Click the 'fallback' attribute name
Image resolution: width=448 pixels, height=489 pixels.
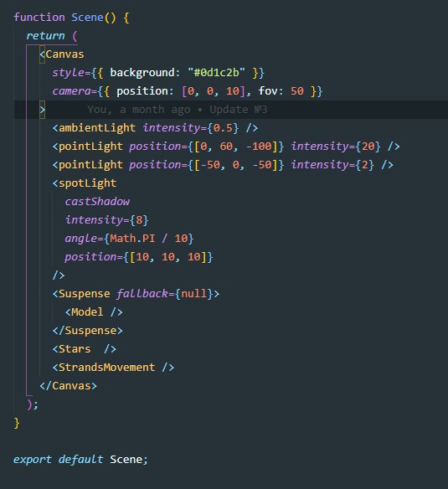pos(142,294)
